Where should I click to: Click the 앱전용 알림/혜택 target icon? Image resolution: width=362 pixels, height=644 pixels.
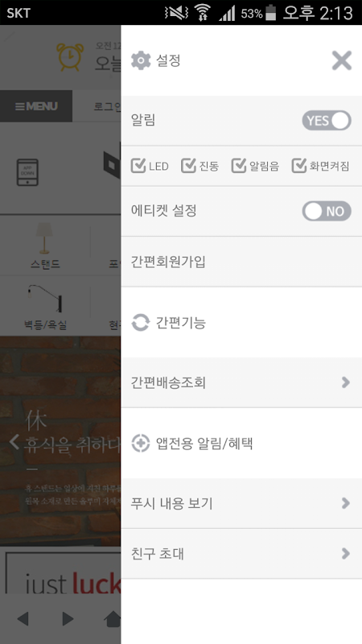[140, 444]
